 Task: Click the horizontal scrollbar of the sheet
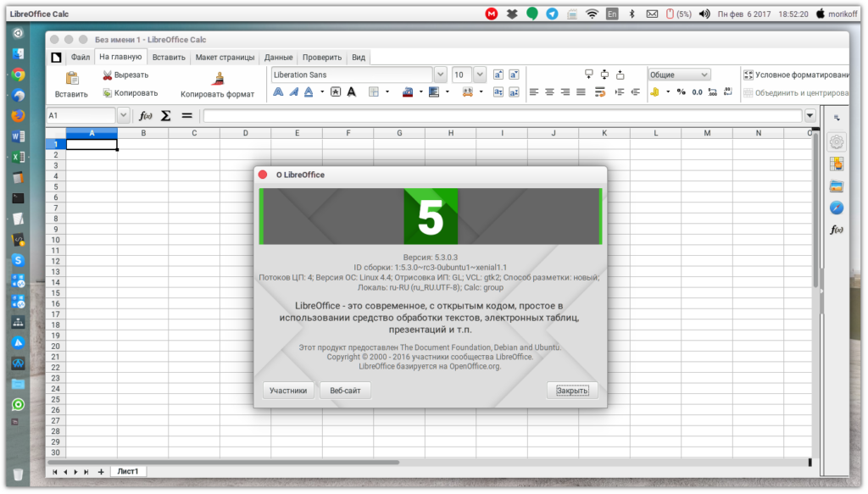click(224, 462)
